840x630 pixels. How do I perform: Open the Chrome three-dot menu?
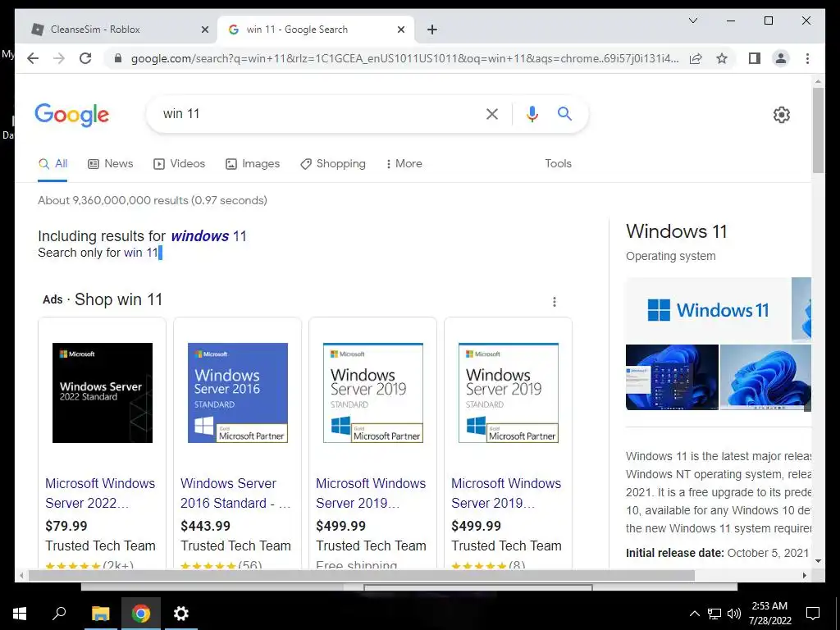click(807, 58)
